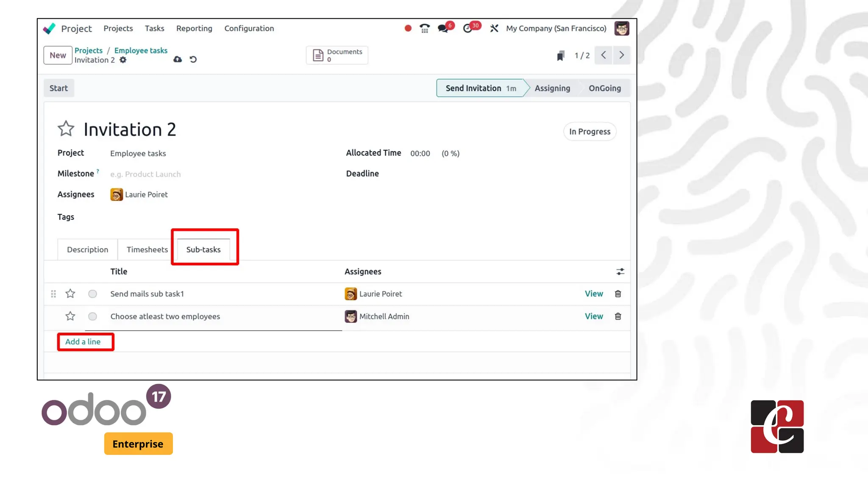Open the activities clock icon
868x488 pixels.
467,28
